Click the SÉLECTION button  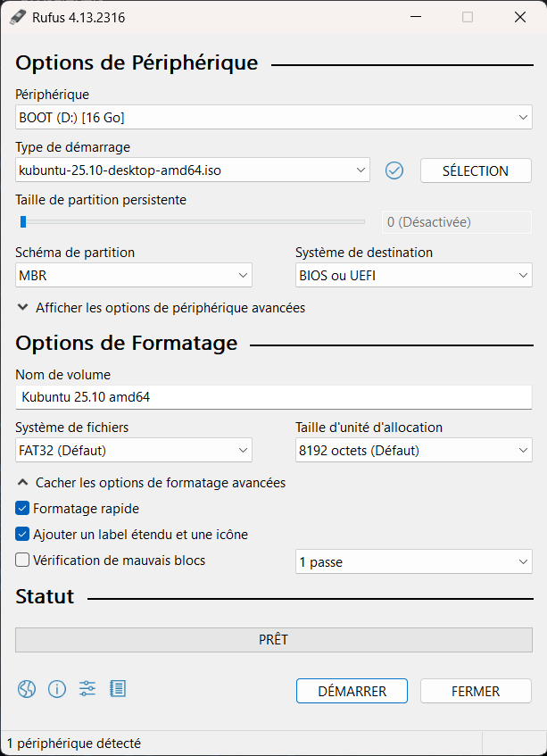[x=476, y=170]
